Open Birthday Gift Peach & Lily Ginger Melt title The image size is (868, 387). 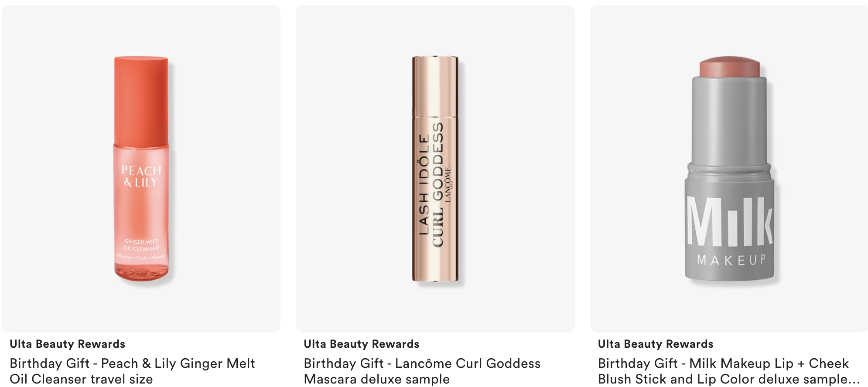(132, 371)
